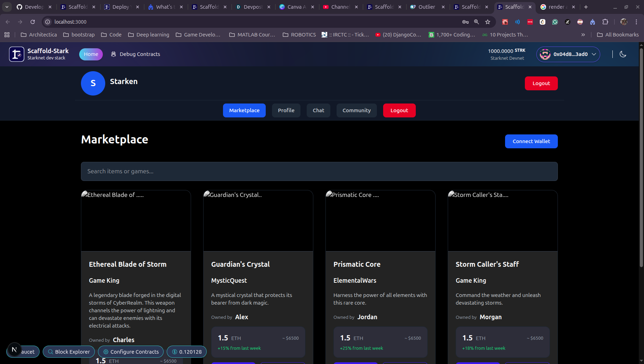
Task: Click the Starken avatar circle
Action: 93,83
